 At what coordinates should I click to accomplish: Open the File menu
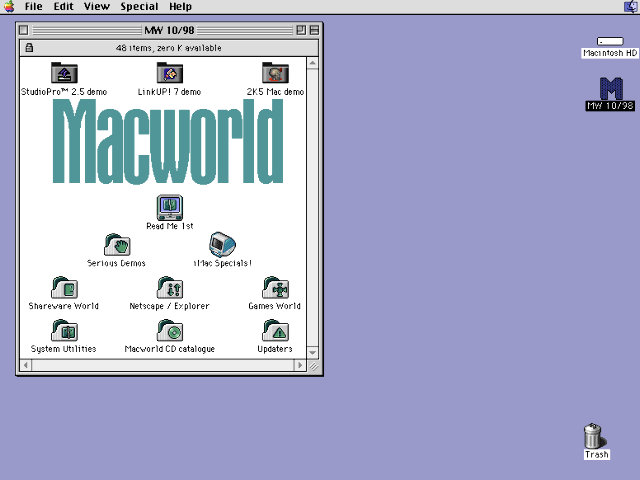[33, 7]
